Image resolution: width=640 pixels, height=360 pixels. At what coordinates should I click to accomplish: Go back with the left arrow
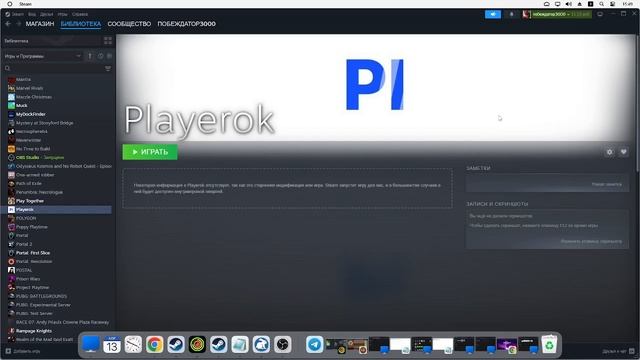(x=8, y=24)
